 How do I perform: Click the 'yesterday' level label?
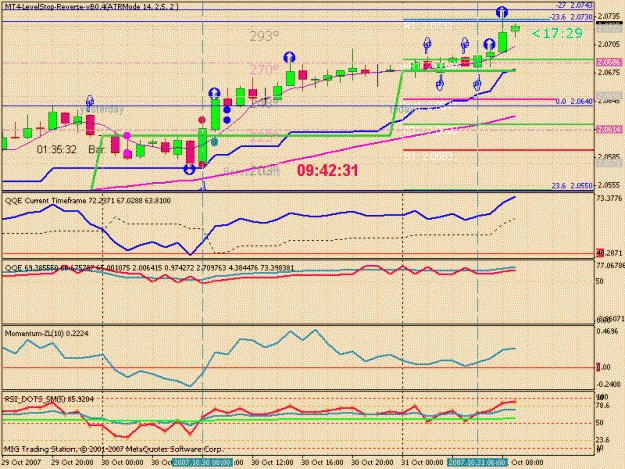tap(102, 110)
